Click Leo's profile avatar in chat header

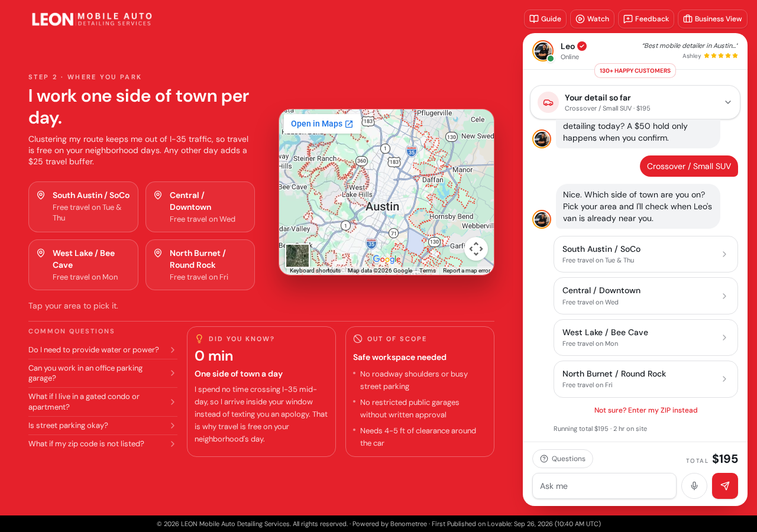pyautogui.click(x=542, y=51)
